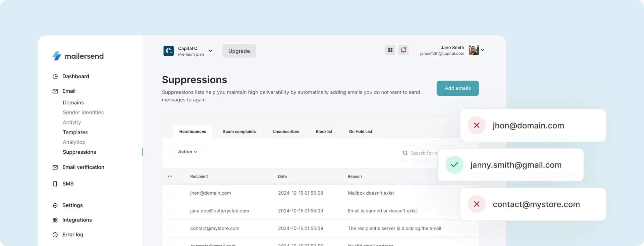Open Settings in sidebar
Image resolution: width=644 pixels, height=246 pixels.
coord(72,205)
